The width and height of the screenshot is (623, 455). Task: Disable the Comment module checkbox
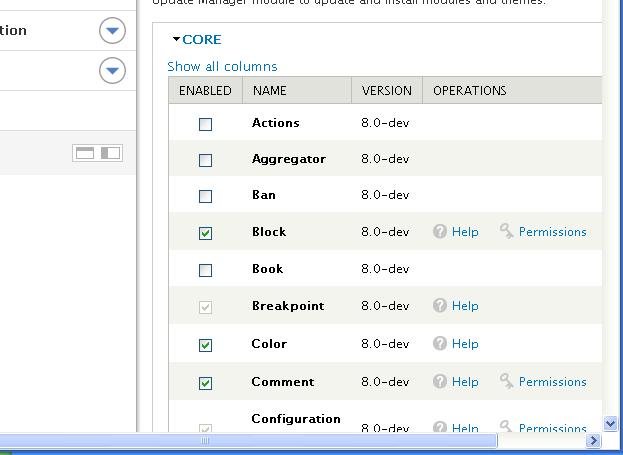point(205,383)
